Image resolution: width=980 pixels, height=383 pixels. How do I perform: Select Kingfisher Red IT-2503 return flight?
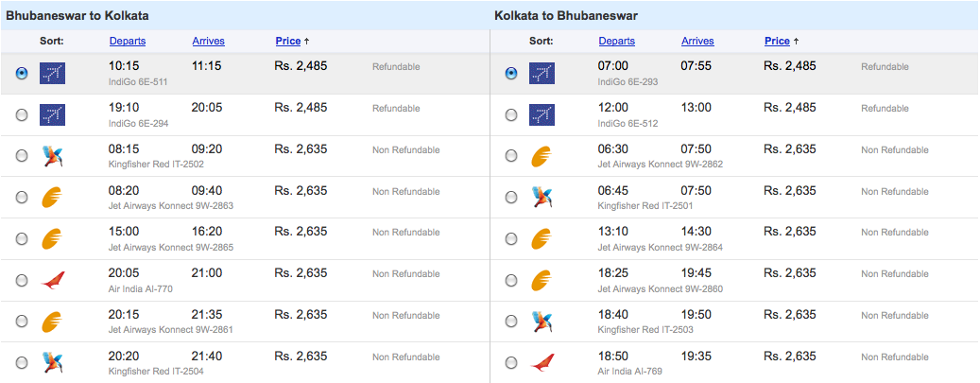pos(511,322)
